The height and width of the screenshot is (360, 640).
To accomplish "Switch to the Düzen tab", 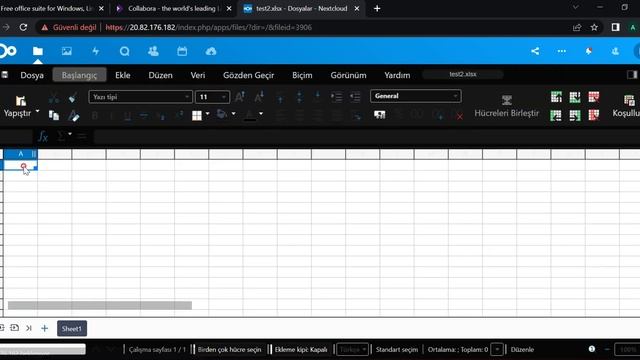I will [160, 75].
